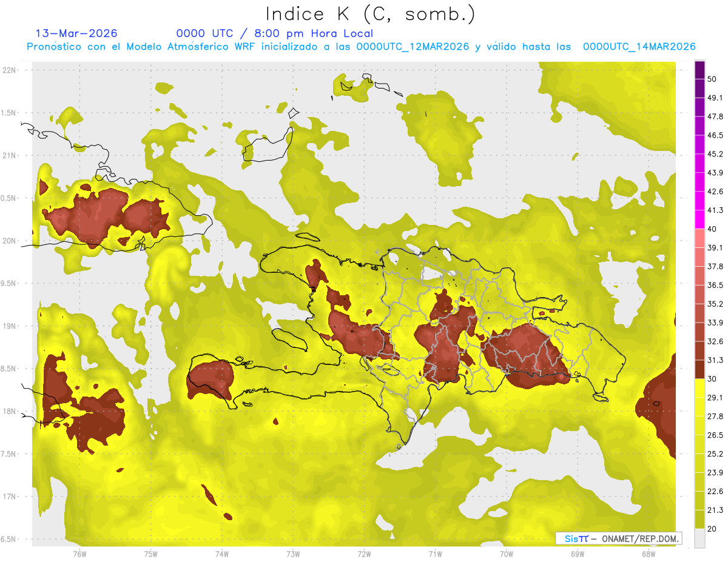Viewport: 728px width, 562px height.
Task: Click the "30" color scale value
Action: 712,379
